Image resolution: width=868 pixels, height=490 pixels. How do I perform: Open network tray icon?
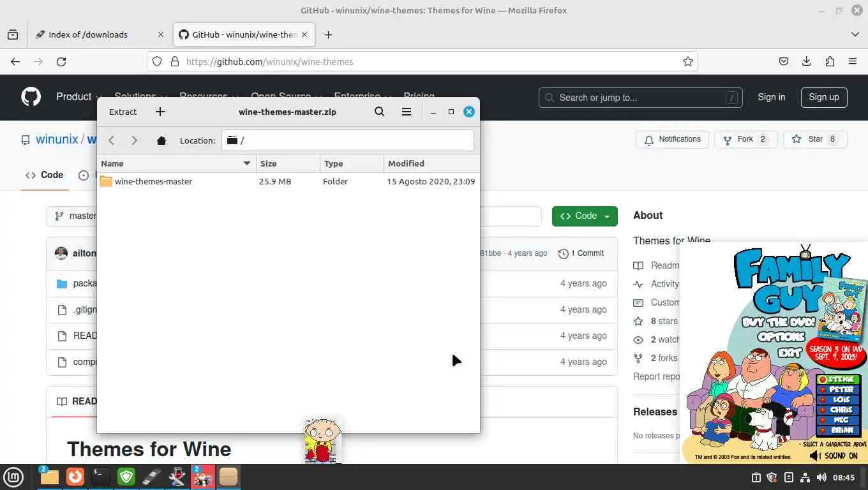805,477
